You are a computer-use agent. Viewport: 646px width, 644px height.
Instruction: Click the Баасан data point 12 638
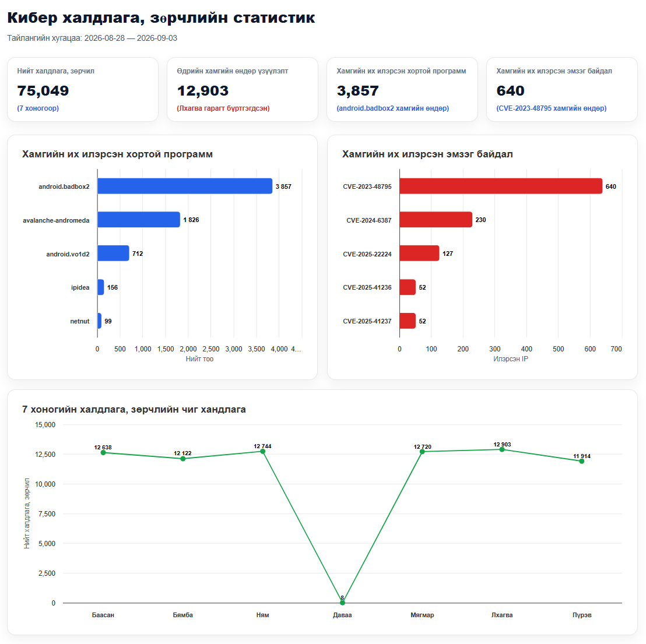103,453
